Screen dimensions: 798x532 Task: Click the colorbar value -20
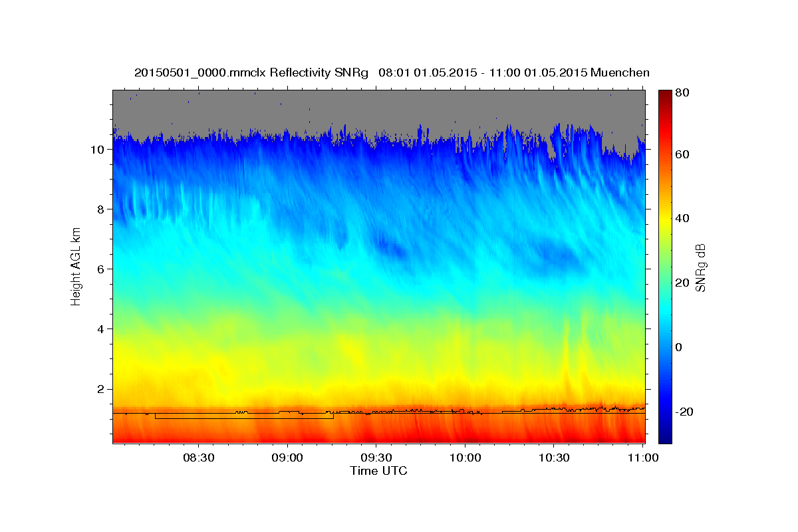pyautogui.click(x=683, y=412)
